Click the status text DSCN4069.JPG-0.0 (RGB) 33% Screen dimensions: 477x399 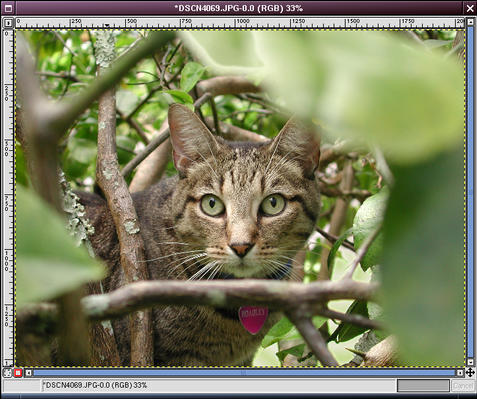coord(95,385)
